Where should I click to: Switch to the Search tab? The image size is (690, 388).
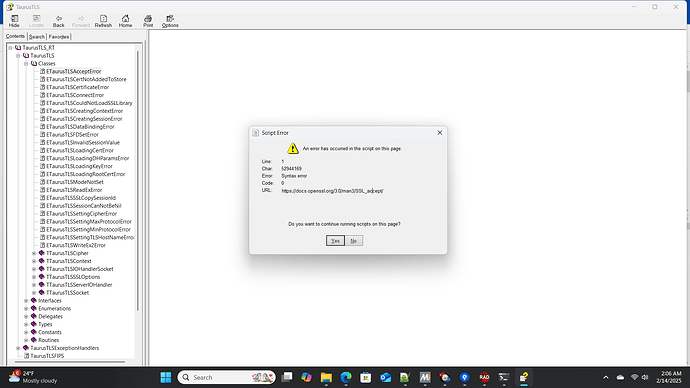(x=37, y=37)
